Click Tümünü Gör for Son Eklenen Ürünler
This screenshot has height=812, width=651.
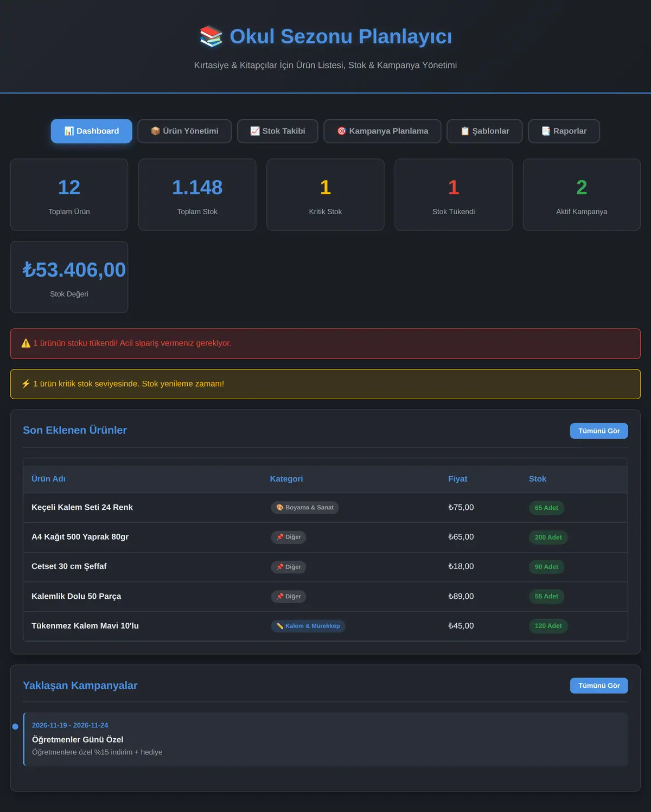(x=599, y=431)
